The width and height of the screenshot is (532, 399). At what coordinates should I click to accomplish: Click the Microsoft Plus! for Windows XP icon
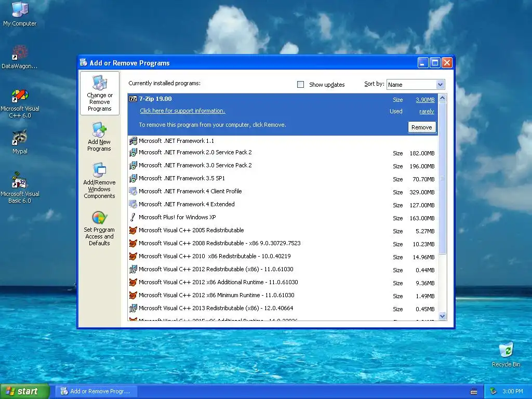pos(133,217)
